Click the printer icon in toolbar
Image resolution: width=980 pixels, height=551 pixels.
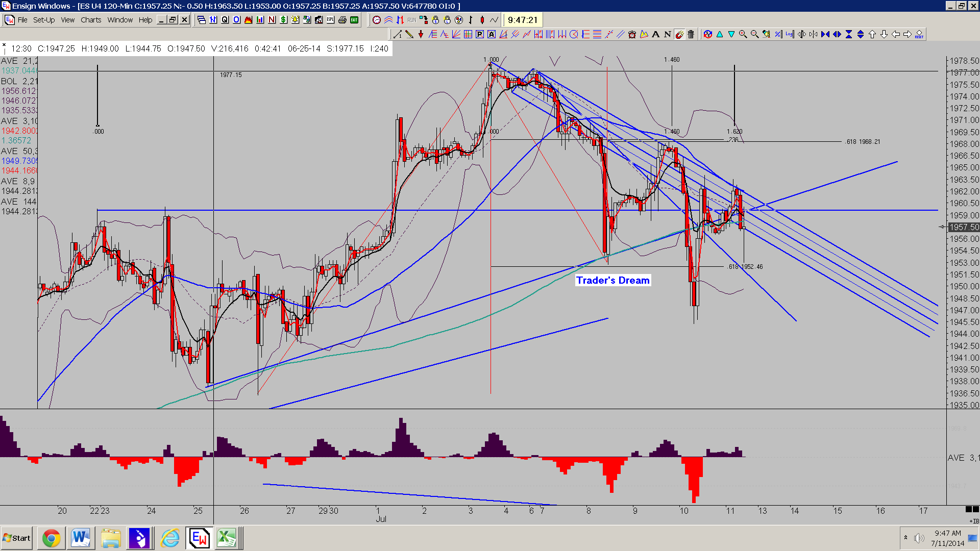click(342, 20)
